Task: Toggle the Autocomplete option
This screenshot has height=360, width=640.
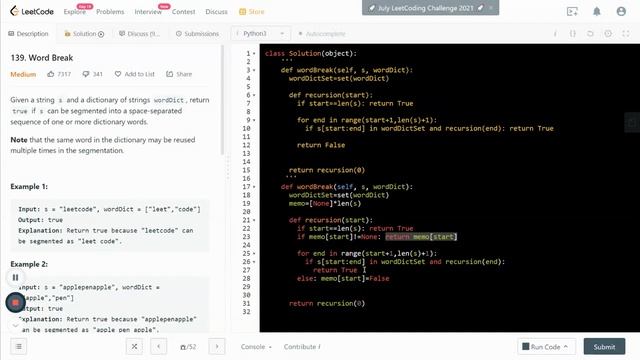Action: [x=322, y=34]
